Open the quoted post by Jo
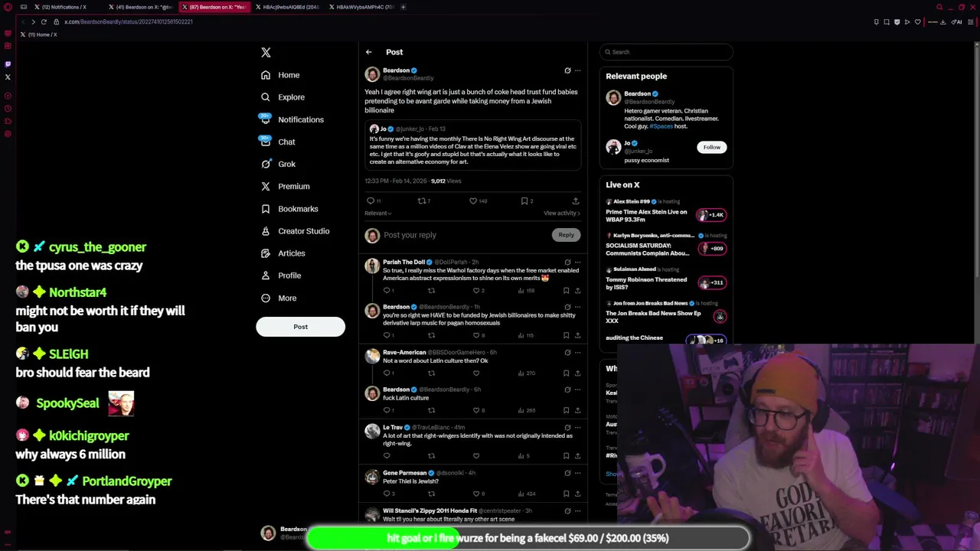Viewport: 980px width, 551px height. click(473, 145)
